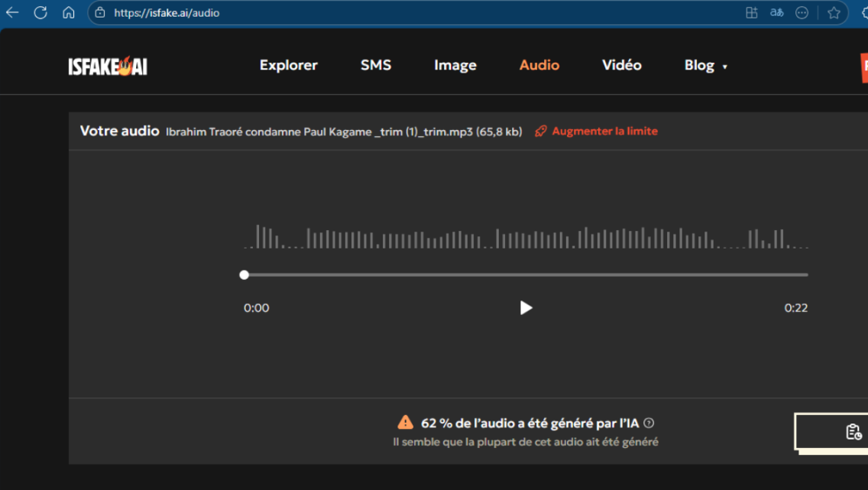
Task: Go to the SMS detection page
Action: (x=375, y=66)
